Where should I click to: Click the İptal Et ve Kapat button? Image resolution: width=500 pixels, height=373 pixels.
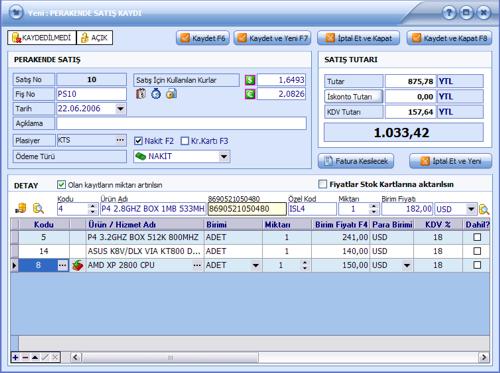(x=359, y=38)
